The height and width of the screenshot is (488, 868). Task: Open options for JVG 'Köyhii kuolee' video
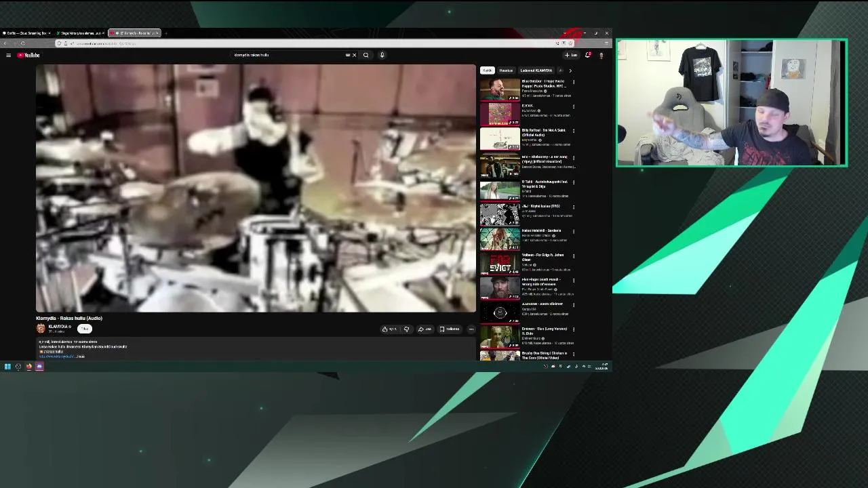tap(574, 207)
